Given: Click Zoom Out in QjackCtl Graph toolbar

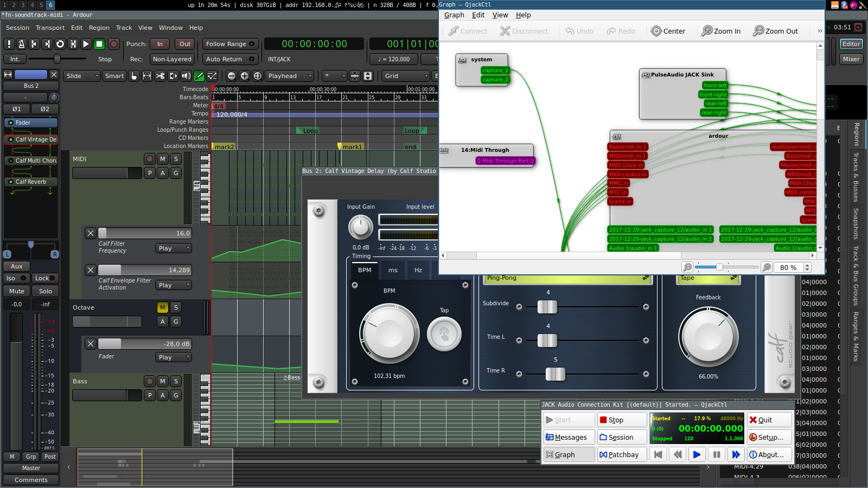Looking at the screenshot, I should tap(775, 31).
